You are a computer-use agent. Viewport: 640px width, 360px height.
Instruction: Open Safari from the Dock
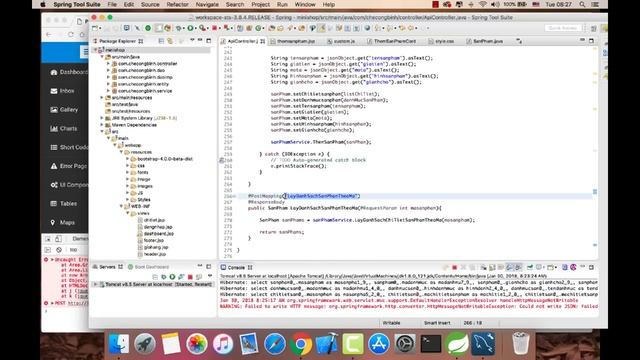click(275, 343)
